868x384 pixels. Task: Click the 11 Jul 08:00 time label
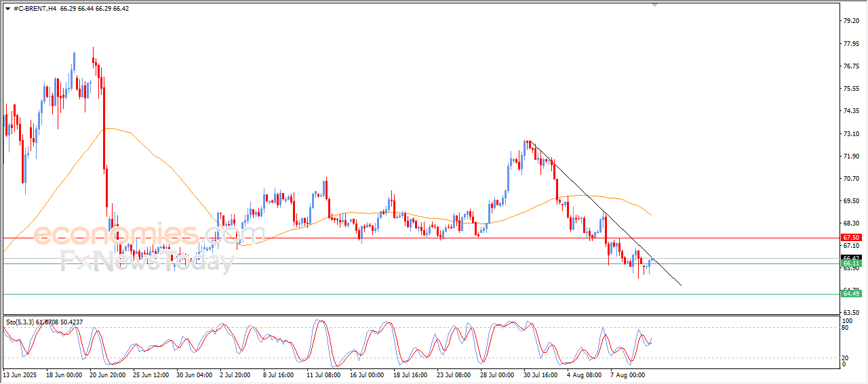pyautogui.click(x=324, y=374)
